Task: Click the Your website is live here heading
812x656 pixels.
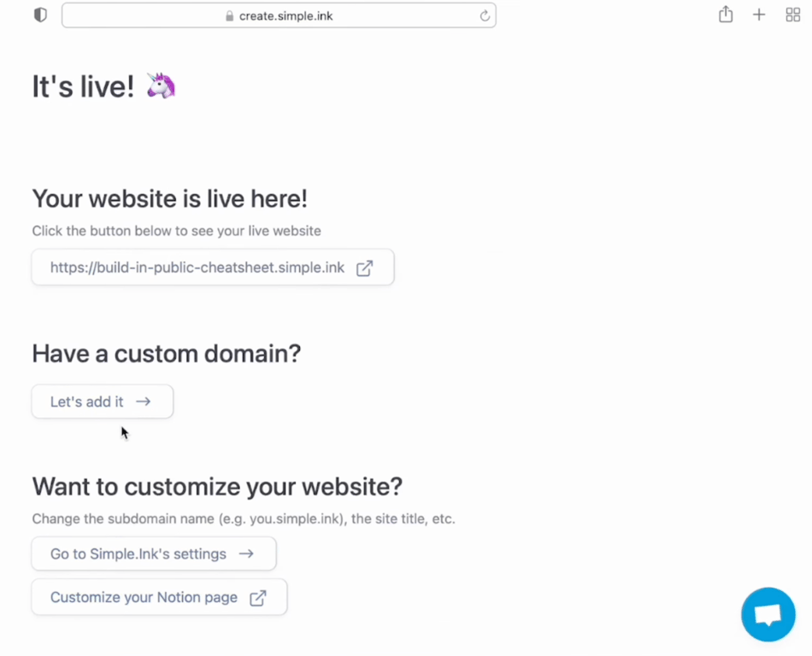Action: point(169,198)
